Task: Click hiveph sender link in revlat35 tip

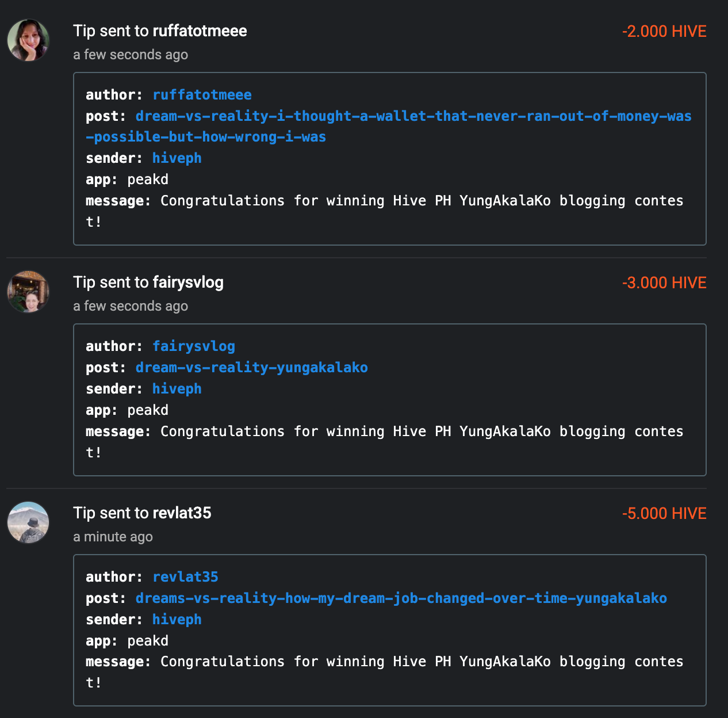Action: click(177, 620)
